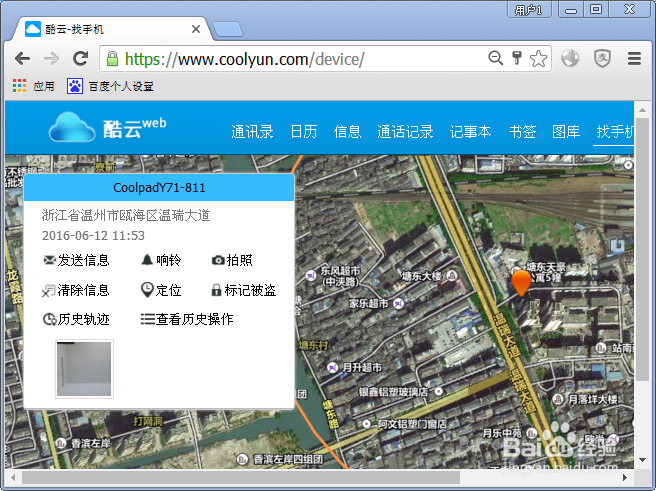Click the shield extension icon
This screenshot has width=656, height=491.
[602, 58]
